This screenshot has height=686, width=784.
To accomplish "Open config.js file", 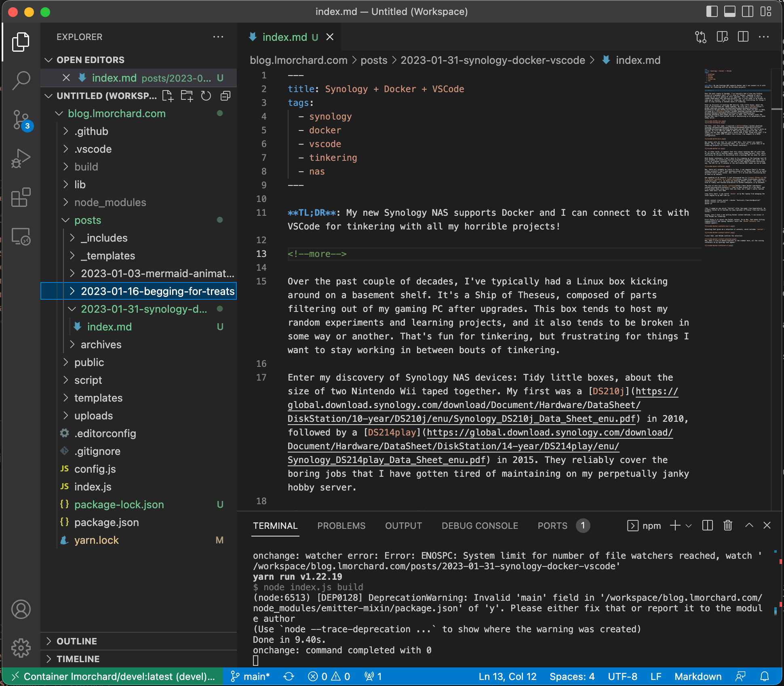I will pos(139,469).
